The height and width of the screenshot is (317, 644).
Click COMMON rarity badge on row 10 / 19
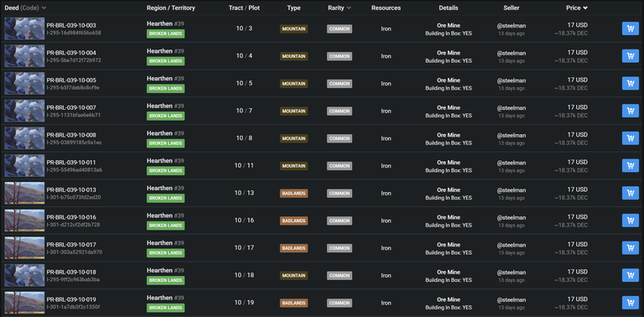pyautogui.click(x=340, y=303)
